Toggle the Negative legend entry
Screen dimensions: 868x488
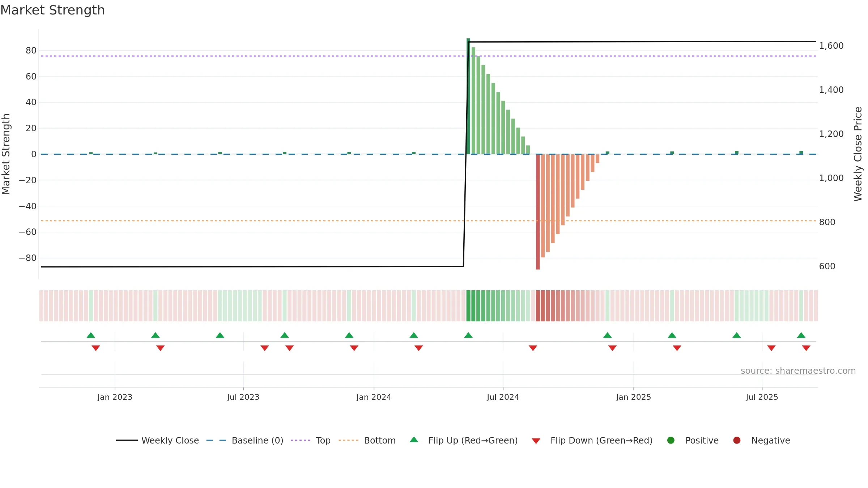coord(761,440)
